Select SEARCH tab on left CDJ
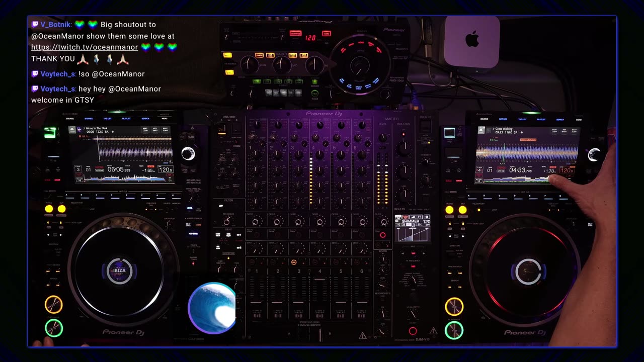This screenshot has width=644, height=362. (145, 119)
